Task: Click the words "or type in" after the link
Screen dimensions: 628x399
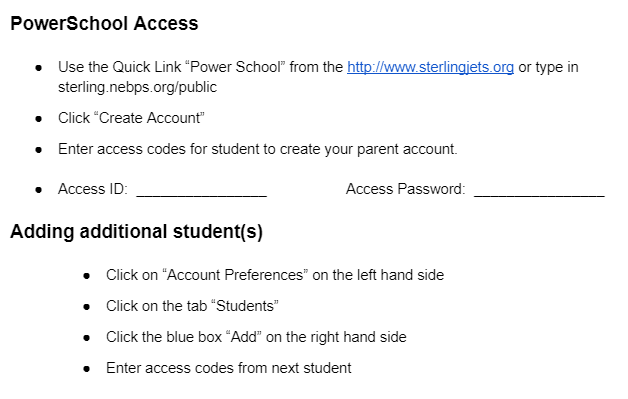Action: coord(548,67)
